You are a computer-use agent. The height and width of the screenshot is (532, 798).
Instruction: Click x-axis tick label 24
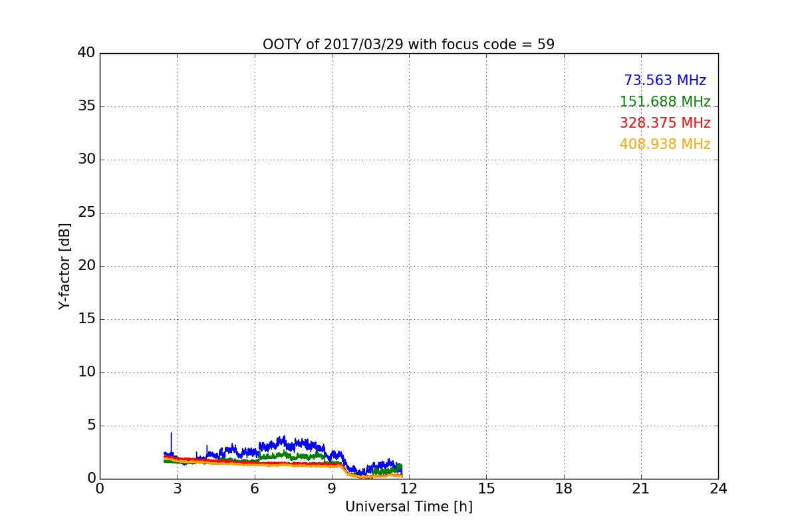(x=718, y=488)
